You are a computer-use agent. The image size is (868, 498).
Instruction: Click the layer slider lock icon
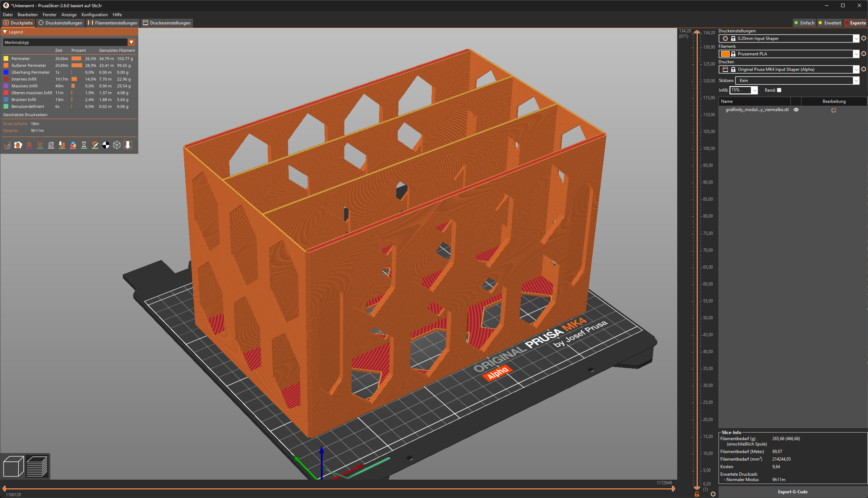pos(697,494)
